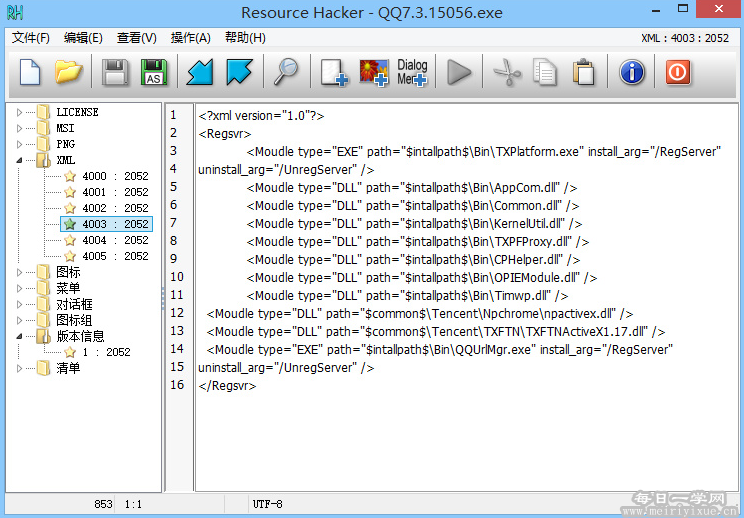Create a new blank resource file
The image size is (744, 518).
click(30, 72)
